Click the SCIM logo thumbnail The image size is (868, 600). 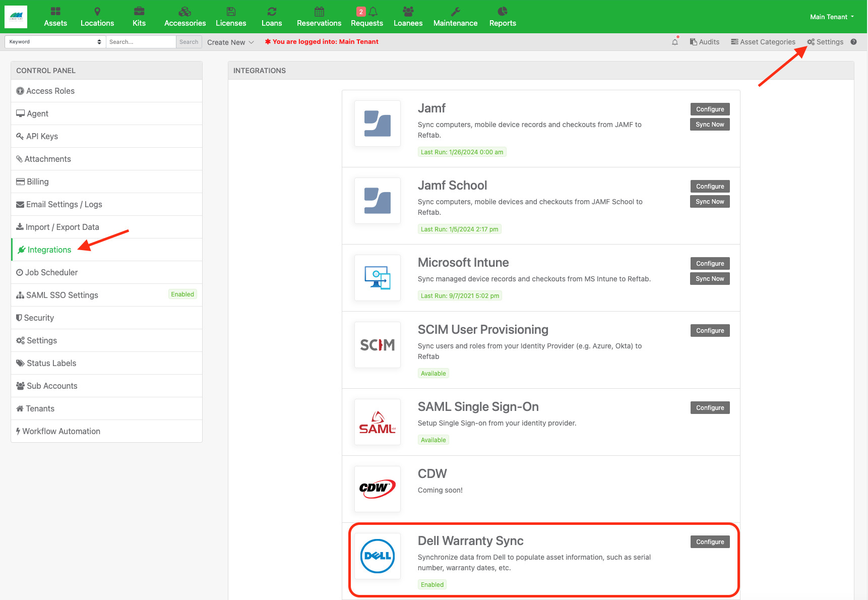click(x=378, y=345)
